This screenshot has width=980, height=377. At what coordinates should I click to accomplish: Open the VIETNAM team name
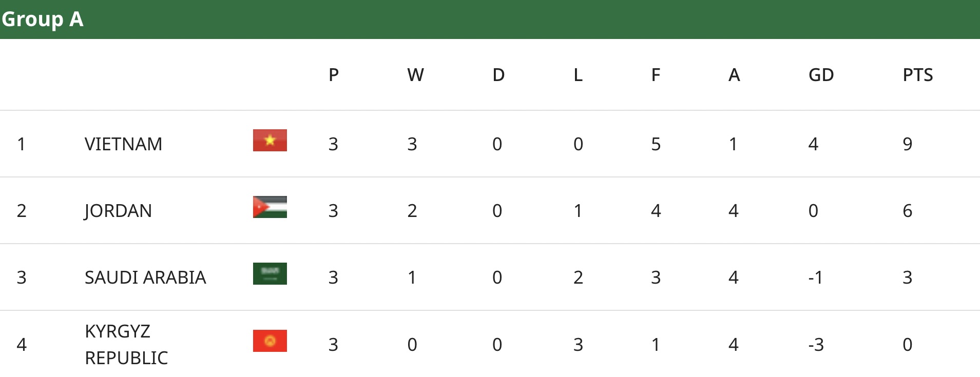[123, 144]
